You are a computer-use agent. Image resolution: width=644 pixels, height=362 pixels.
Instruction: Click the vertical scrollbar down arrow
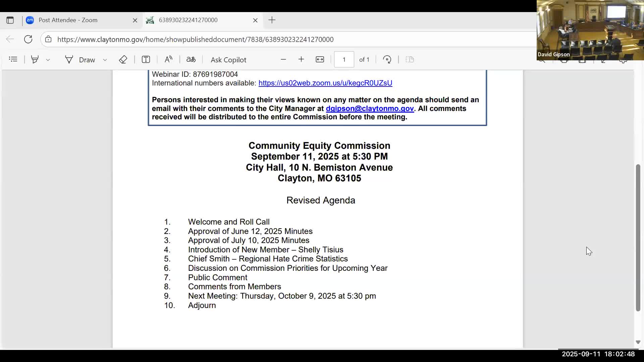click(x=638, y=342)
